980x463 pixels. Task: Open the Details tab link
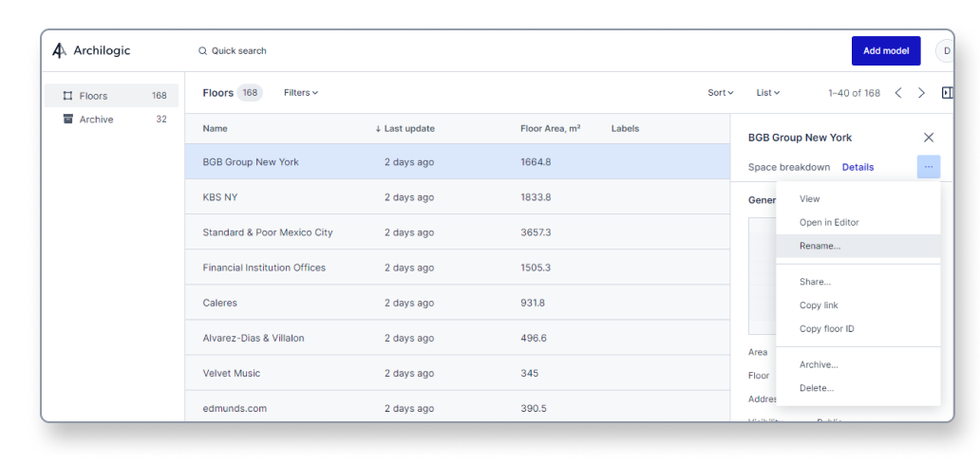pyautogui.click(x=857, y=167)
